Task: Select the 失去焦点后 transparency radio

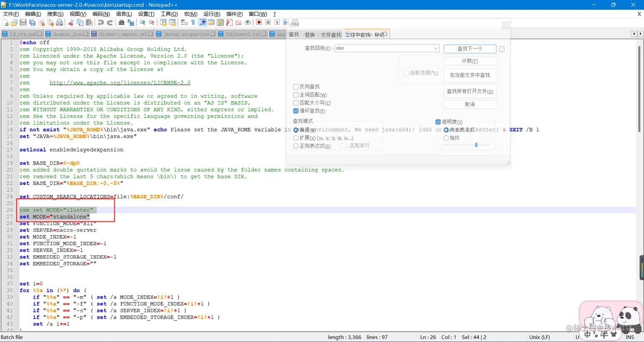Action: [446, 130]
